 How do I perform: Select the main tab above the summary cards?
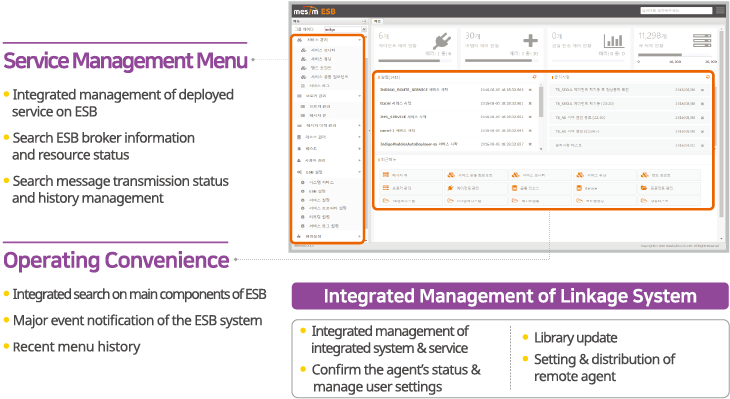[378, 21]
